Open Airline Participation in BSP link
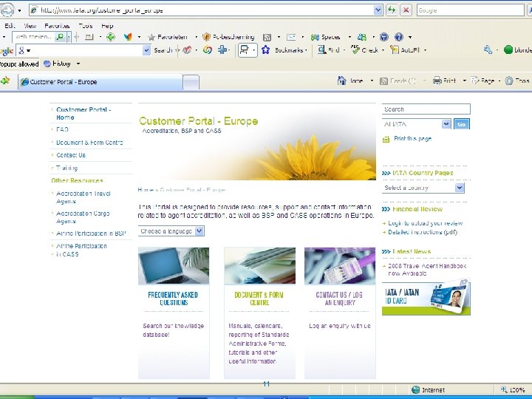Viewport: 532px width, 399px height. (x=91, y=233)
